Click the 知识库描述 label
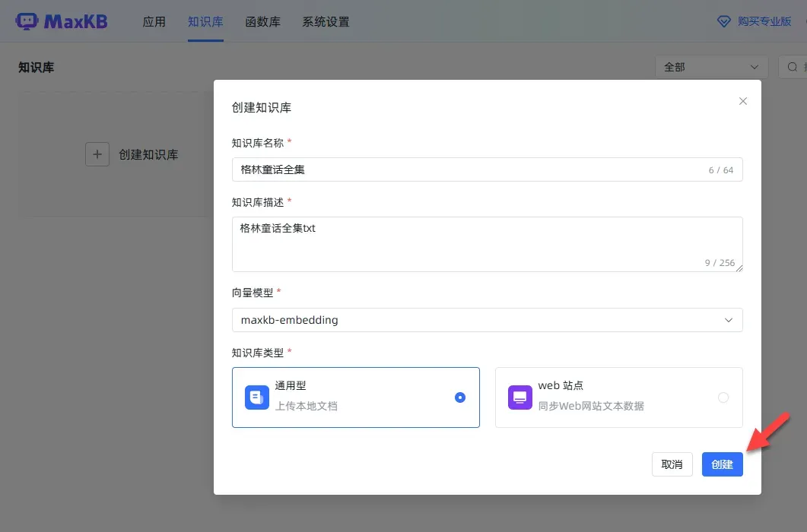Viewport: 807px width, 532px height. [257, 202]
